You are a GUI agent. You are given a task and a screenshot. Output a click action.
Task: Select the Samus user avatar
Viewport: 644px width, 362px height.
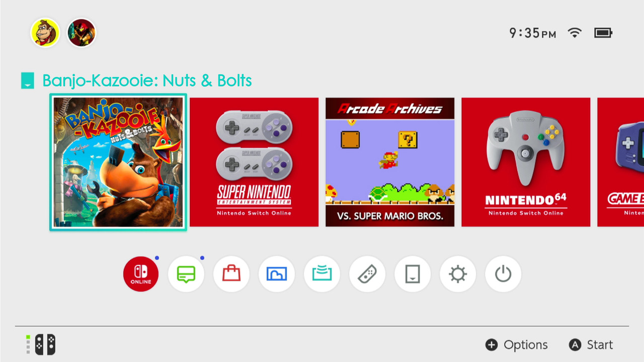pos(82,33)
